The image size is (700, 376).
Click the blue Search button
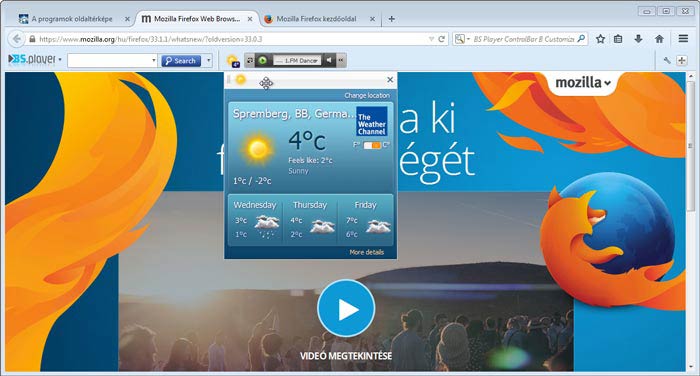[x=181, y=61]
